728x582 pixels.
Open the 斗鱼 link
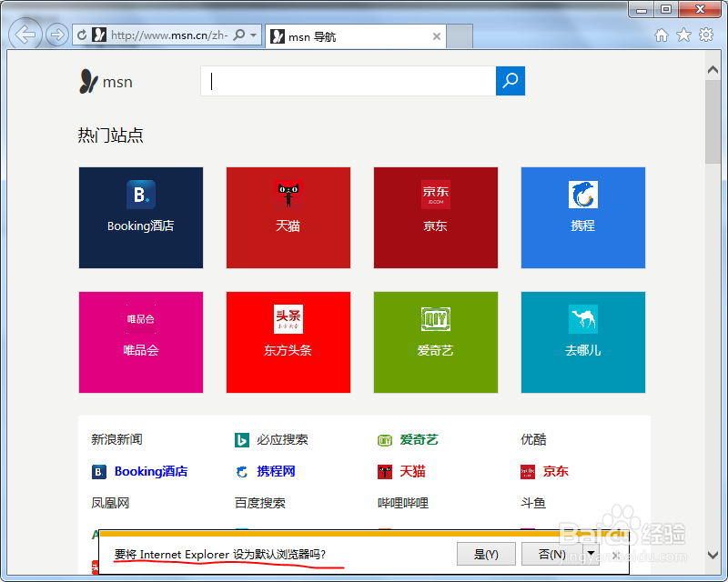click(533, 503)
